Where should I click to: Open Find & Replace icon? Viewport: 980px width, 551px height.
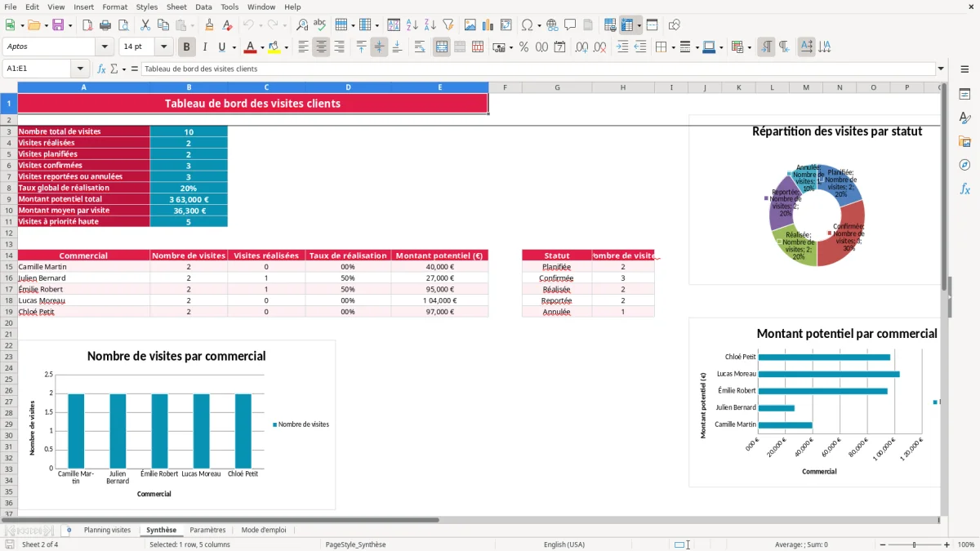[302, 25]
